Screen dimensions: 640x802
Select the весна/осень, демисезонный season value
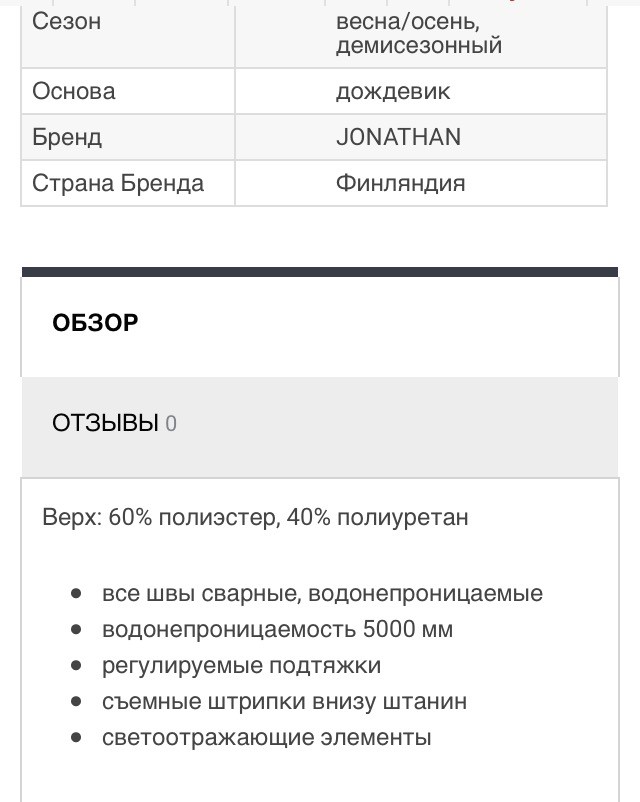(419, 33)
